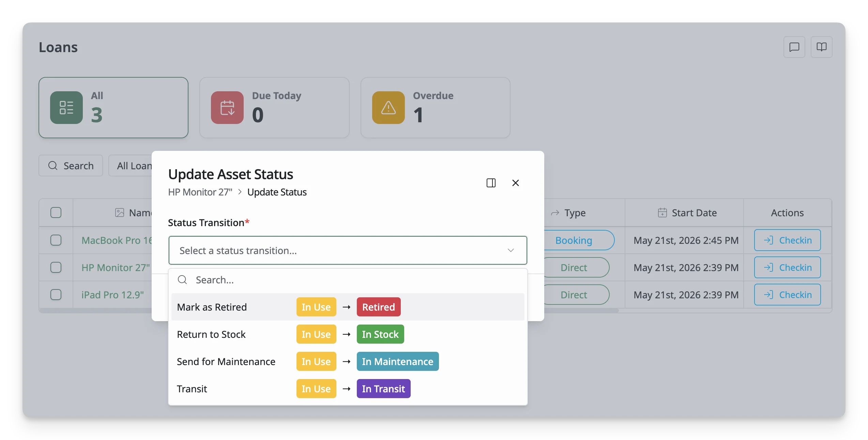Click the calendar icon in Start Date header
The image size is (868, 440).
pyautogui.click(x=662, y=213)
